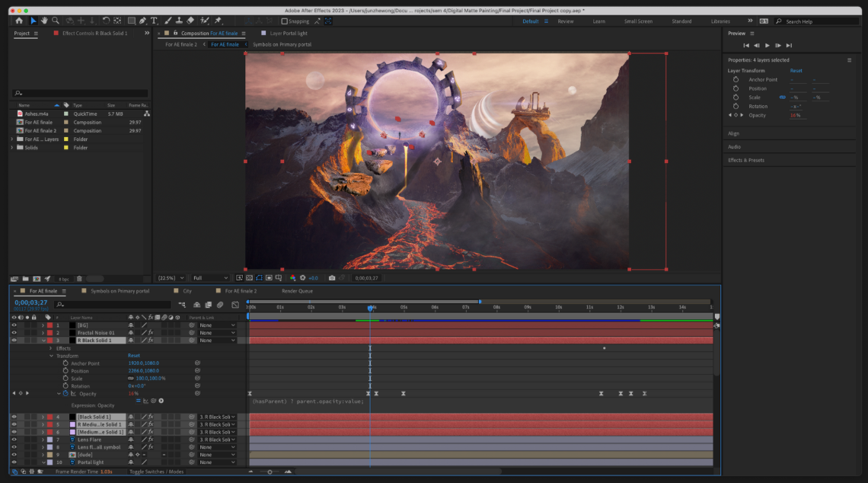Switch to the City timeline tab
The image size is (868, 483).
coord(187,291)
